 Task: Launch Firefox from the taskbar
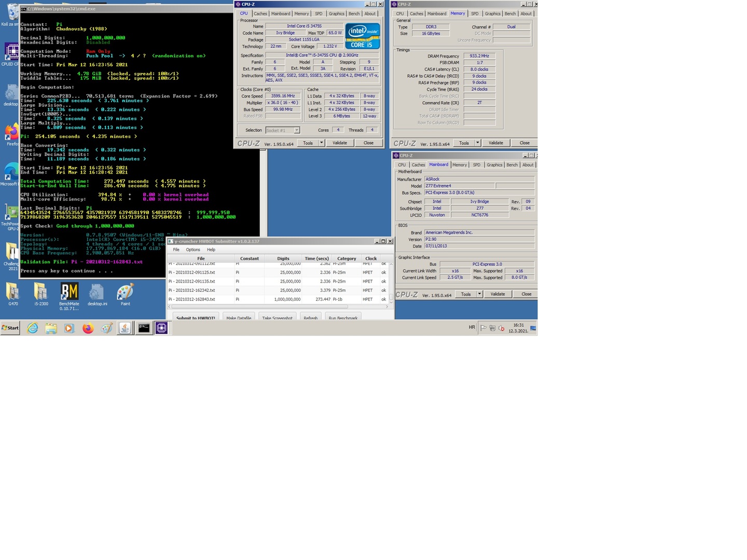[88, 328]
